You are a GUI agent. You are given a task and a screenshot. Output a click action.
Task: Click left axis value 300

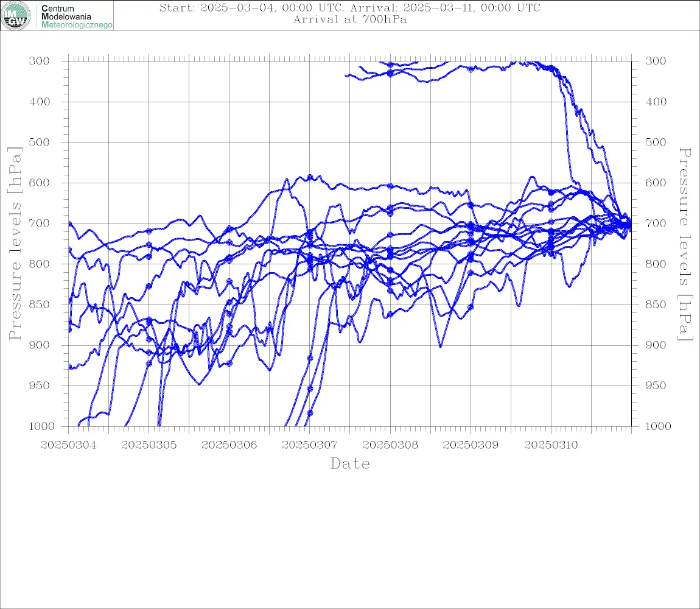[x=40, y=61]
